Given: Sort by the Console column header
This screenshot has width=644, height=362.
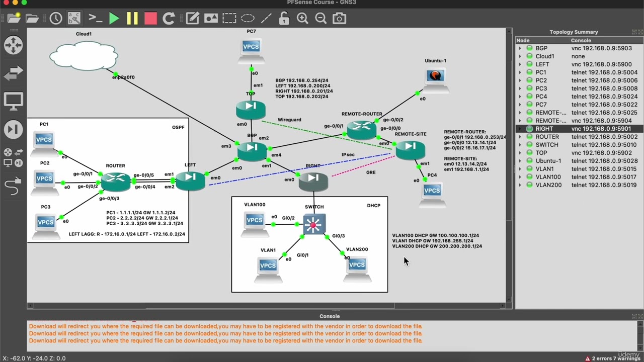Looking at the screenshot, I should tap(606, 40).
